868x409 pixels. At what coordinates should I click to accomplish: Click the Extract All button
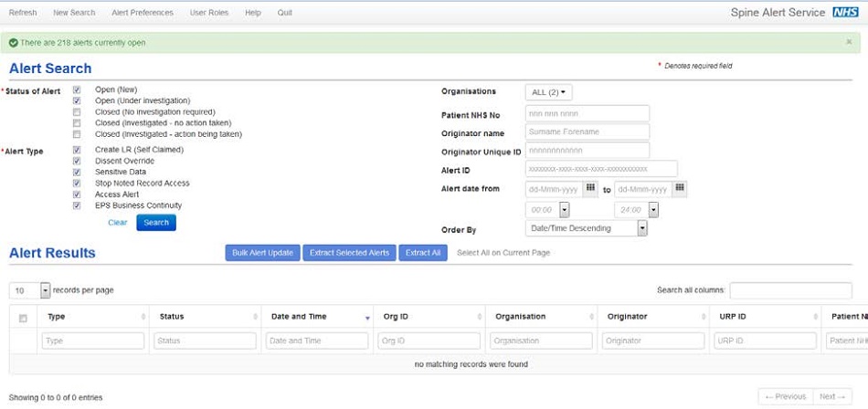423,253
